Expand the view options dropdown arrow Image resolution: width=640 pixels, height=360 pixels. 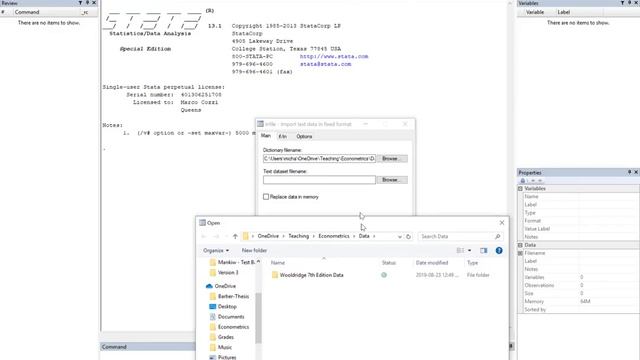pyautogui.click(x=469, y=250)
